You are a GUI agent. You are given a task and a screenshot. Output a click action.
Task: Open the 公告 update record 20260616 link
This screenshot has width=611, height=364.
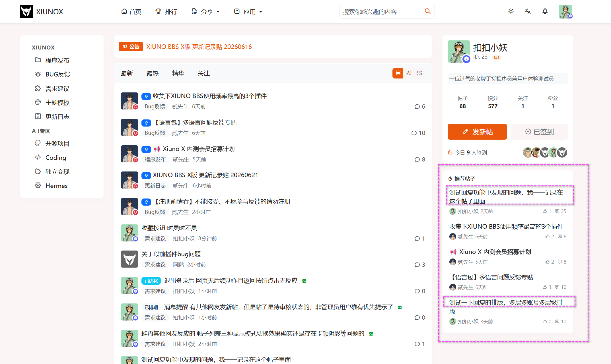pos(199,47)
